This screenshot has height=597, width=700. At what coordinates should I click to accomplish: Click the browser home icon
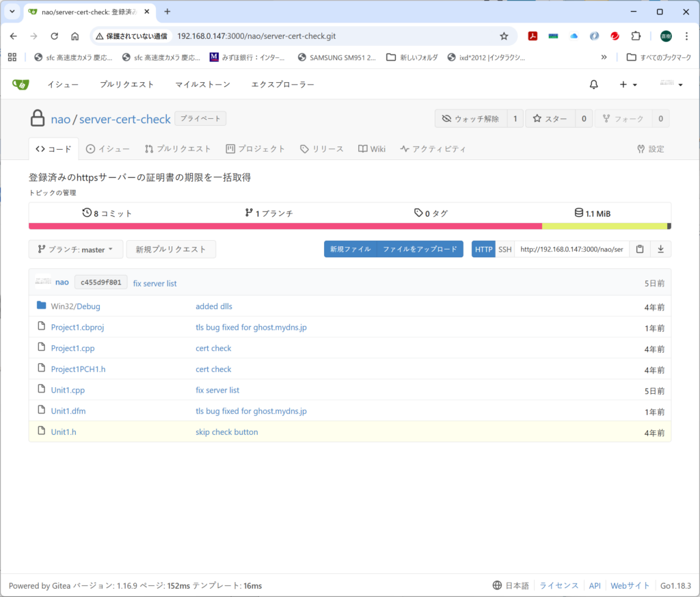coord(75,36)
